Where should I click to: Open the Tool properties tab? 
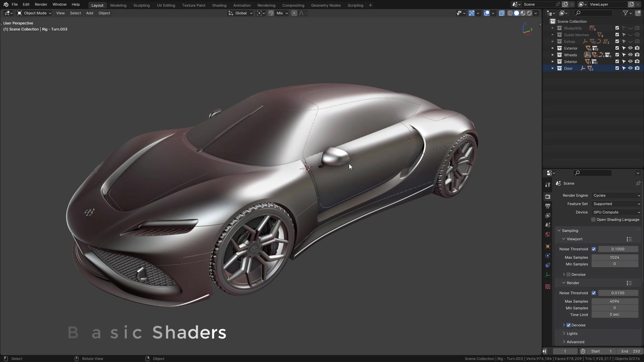pyautogui.click(x=548, y=185)
